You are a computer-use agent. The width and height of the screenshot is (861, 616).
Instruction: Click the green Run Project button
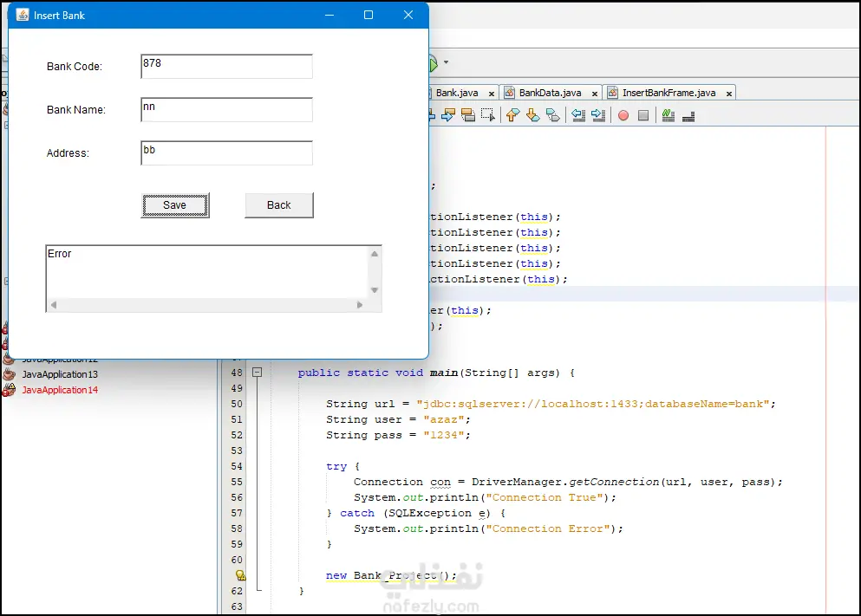tap(434, 63)
